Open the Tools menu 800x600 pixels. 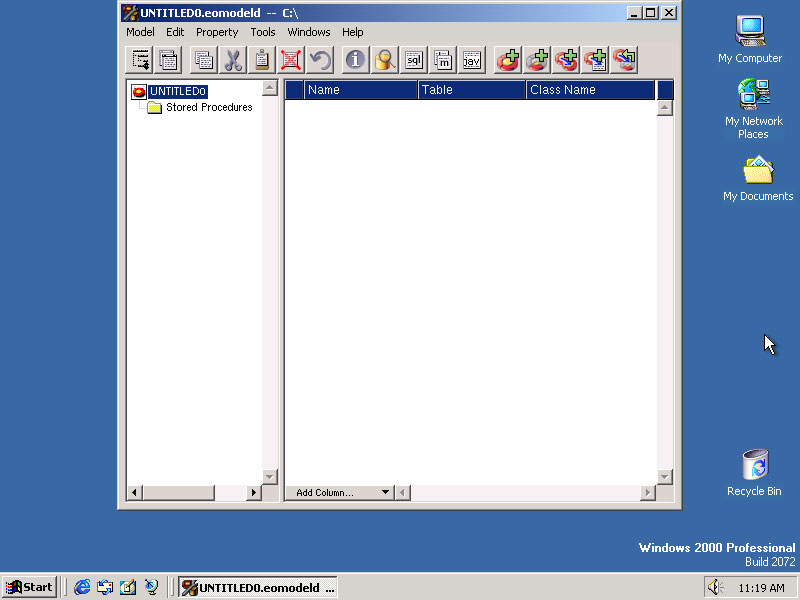263,32
